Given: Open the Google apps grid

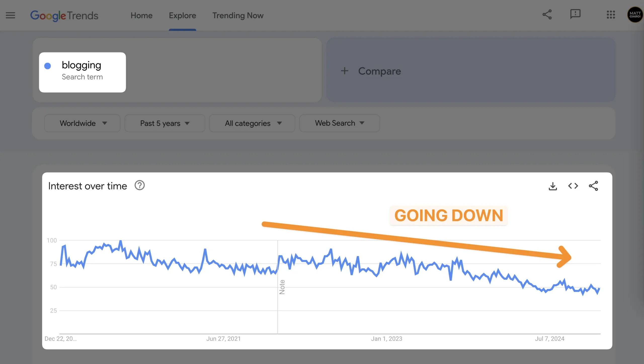Looking at the screenshot, I should pos(611,15).
